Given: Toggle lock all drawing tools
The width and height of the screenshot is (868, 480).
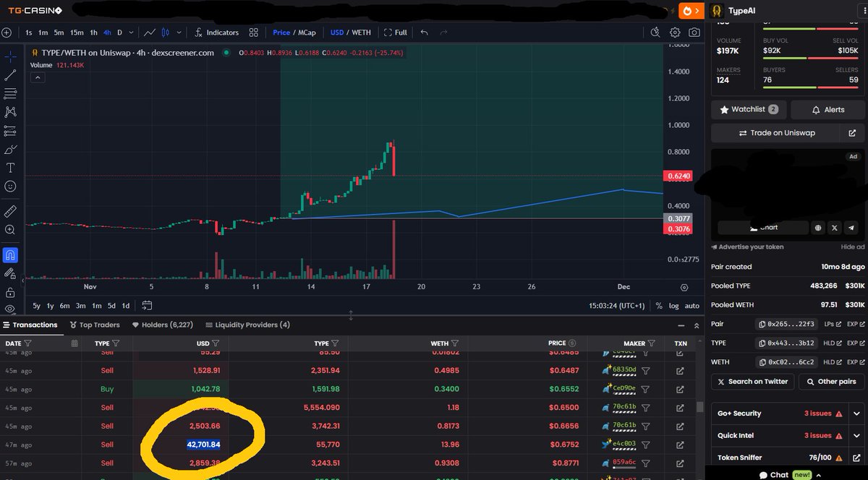Looking at the screenshot, I should pos(10,293).
